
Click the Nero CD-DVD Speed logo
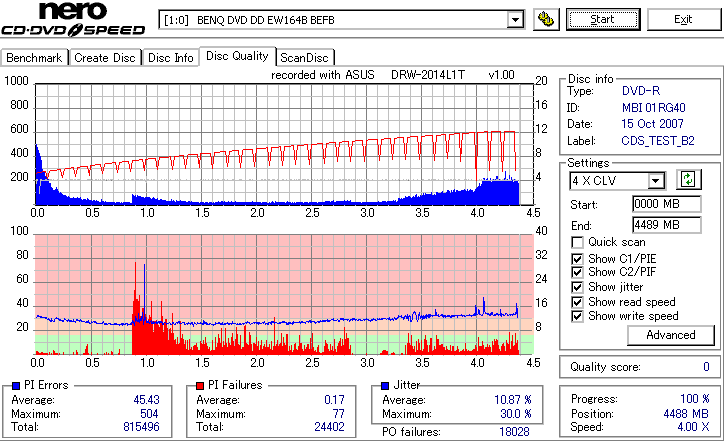coord(73,19)
